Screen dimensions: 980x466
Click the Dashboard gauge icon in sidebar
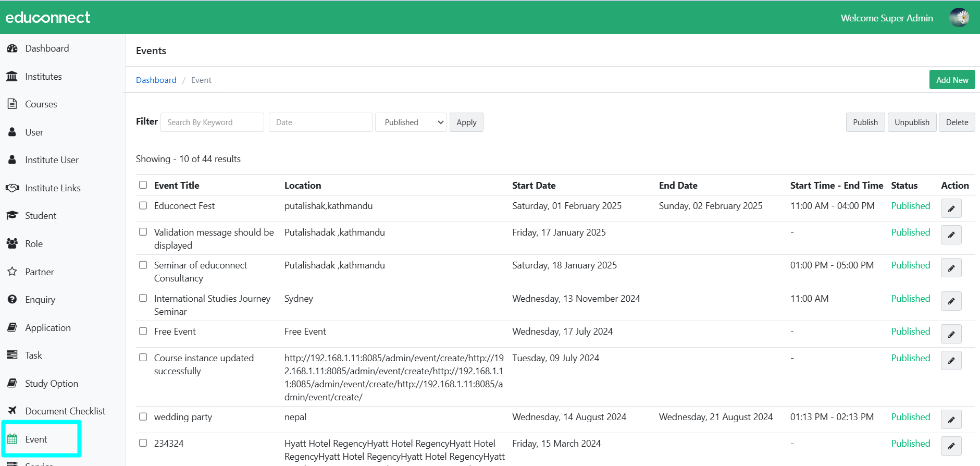coord(12,48)
